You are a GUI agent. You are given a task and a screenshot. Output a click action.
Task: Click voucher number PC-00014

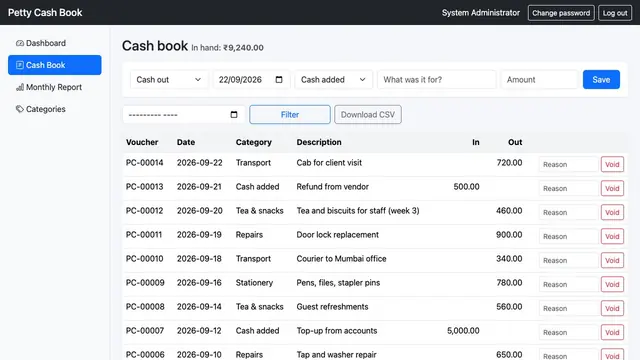click(x=144, y=162)
